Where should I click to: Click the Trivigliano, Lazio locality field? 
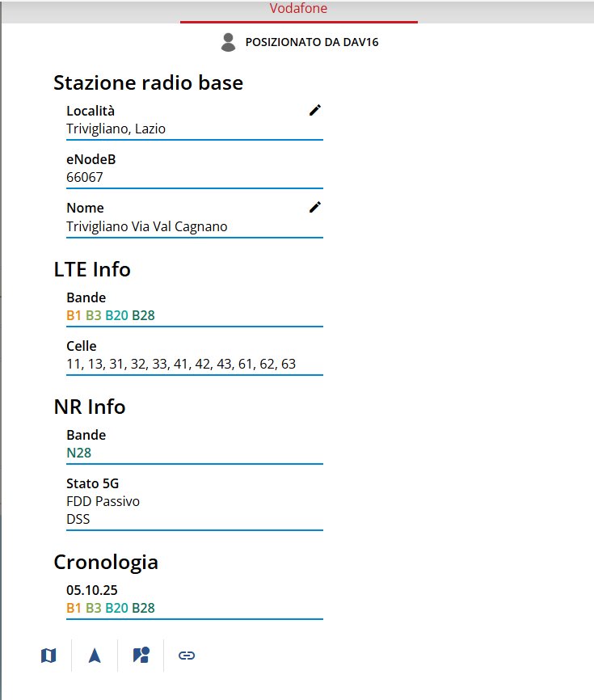coord(116,129)
